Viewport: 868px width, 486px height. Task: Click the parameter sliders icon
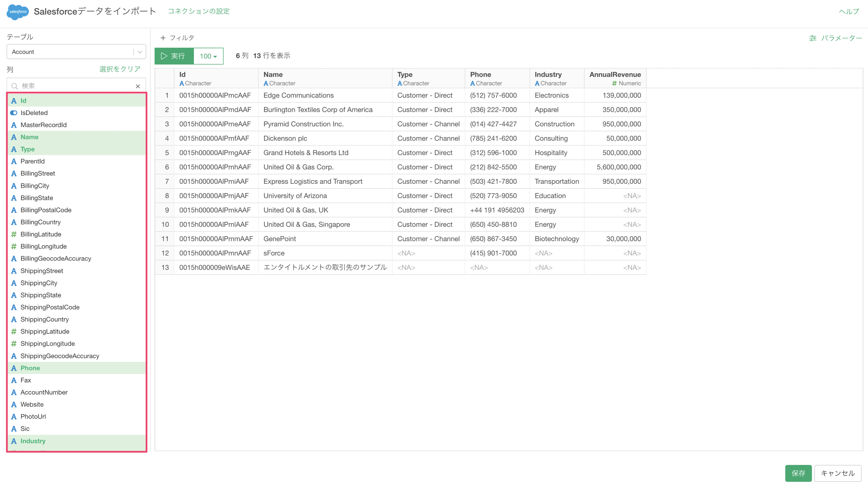[x=813, y=38]
